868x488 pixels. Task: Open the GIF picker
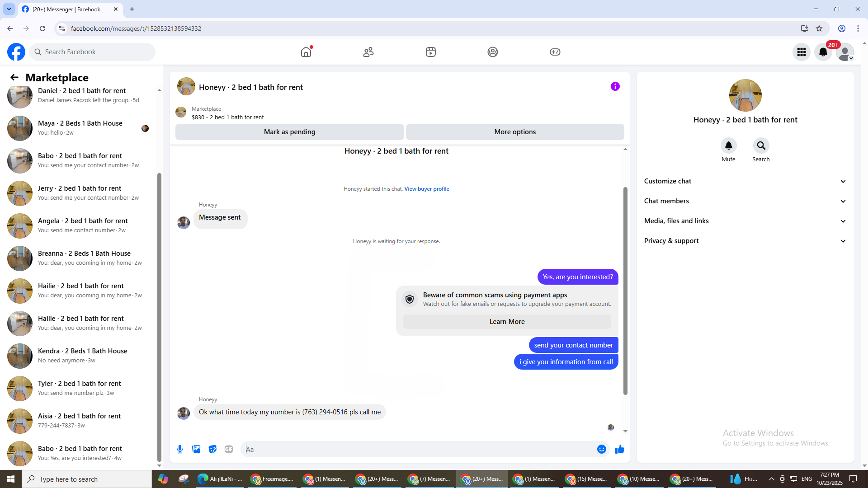coord(229,449)
